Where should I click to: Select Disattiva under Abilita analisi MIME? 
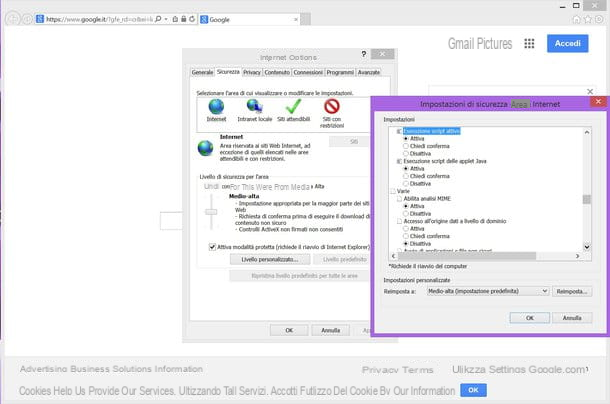pyautogui.click(x=406, y=214)
